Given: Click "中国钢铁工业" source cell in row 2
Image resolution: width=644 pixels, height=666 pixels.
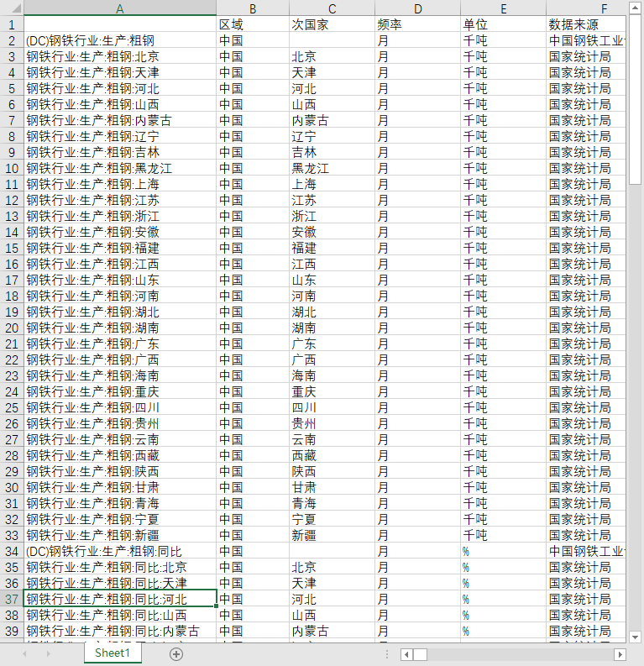Looking at the screenshot, I should pos(586,41).
